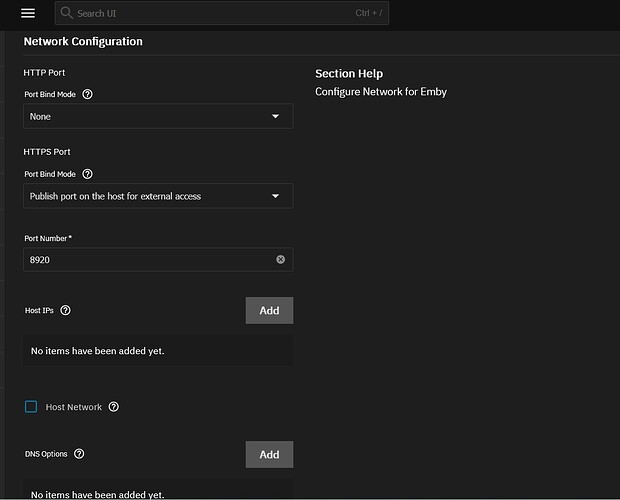Show help tooltip for Host IPs
620x500 pixels.
65,311
